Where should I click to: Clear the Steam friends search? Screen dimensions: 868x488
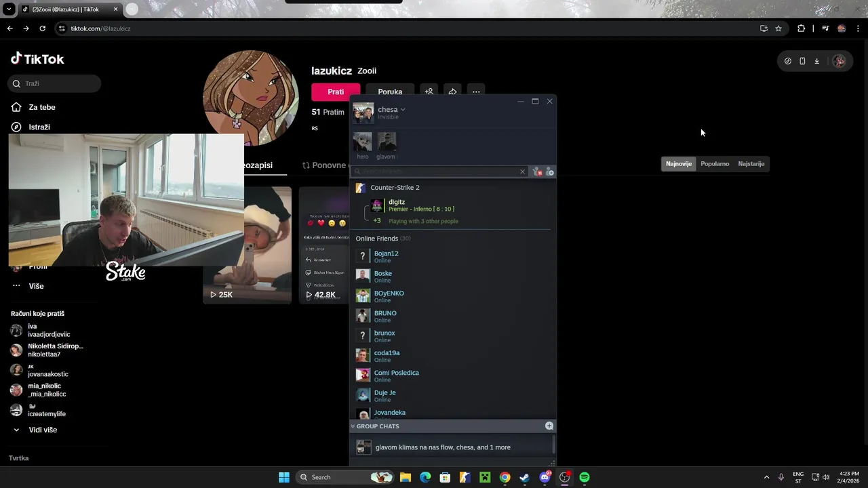pos(522,171)
